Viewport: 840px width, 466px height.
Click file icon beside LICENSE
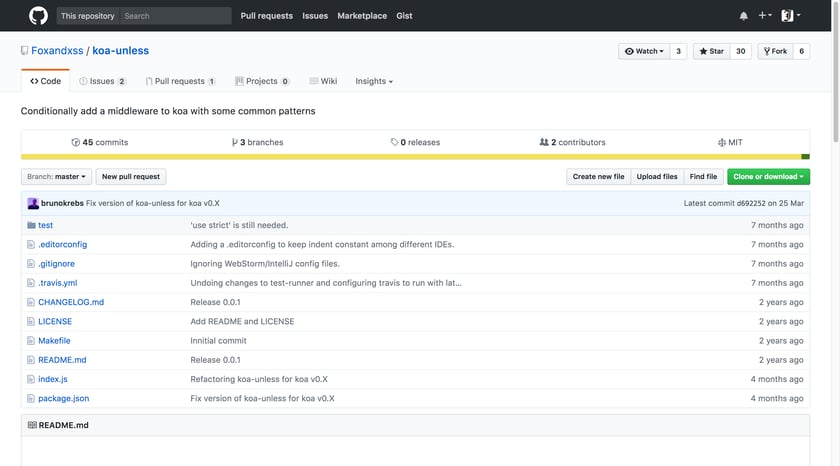point(31,321)
